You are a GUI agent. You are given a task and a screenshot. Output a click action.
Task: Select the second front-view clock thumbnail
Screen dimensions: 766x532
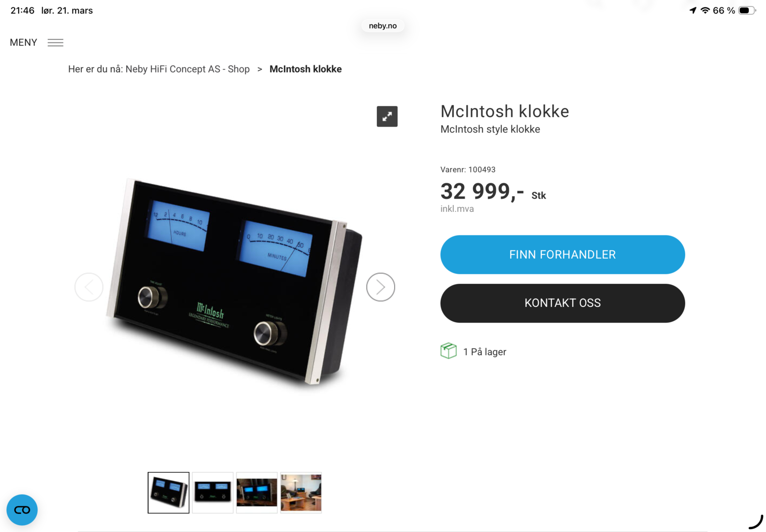point(213,493)
